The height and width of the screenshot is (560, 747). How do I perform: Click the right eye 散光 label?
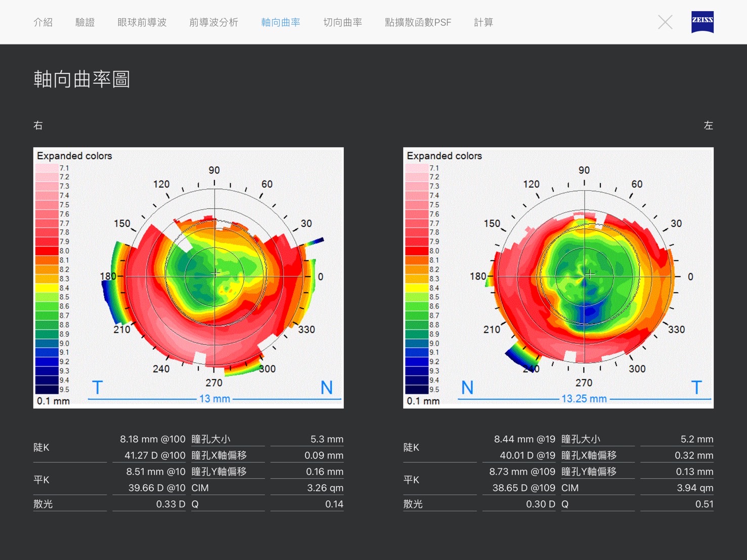point(43,504)
